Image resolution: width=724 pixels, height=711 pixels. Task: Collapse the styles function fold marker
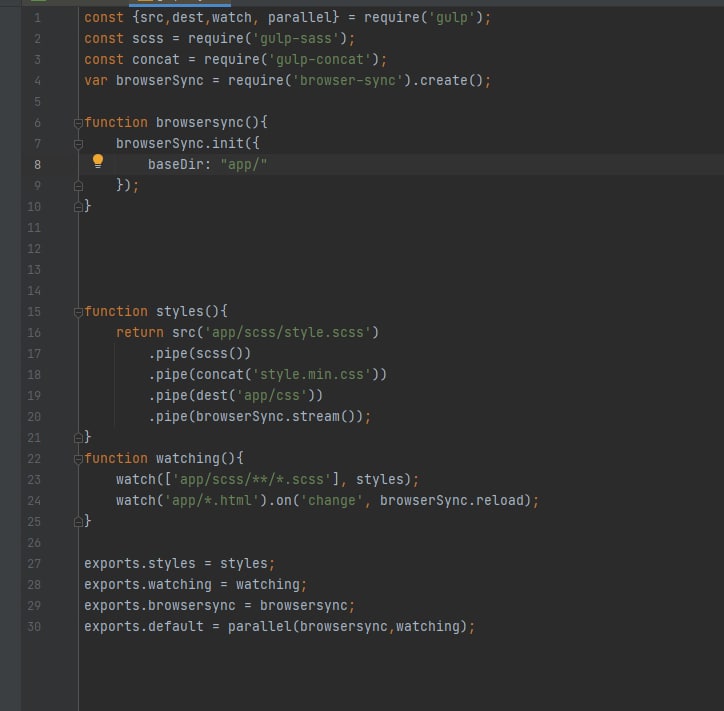78,312
